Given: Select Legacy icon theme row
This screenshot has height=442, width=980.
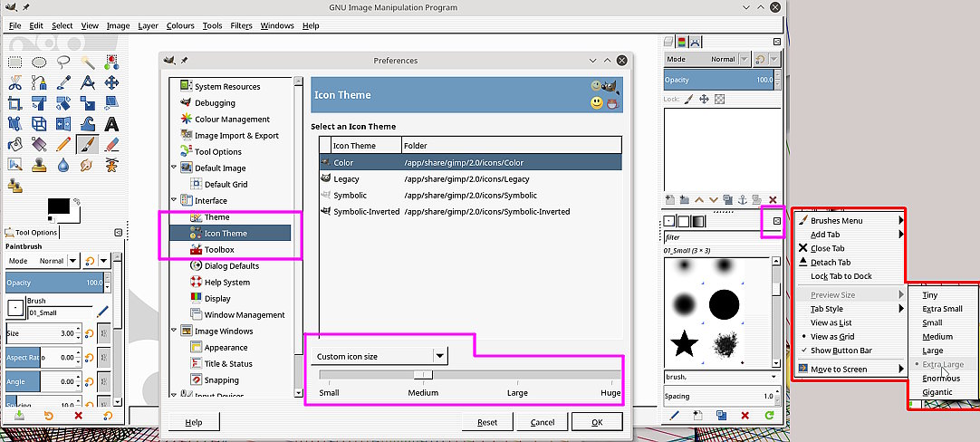Looking at the screenshot, I should 471,178.
